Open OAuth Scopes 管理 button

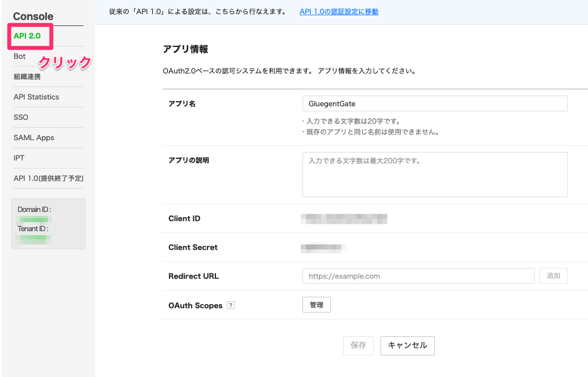(x=317, y=305)
